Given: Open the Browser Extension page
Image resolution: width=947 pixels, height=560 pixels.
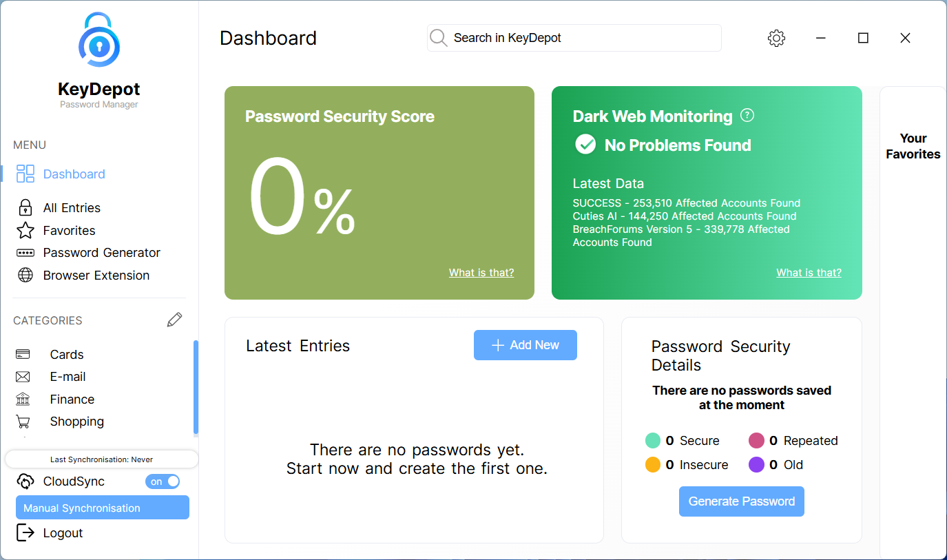Looking at the screenshot, I should [96, 276].
